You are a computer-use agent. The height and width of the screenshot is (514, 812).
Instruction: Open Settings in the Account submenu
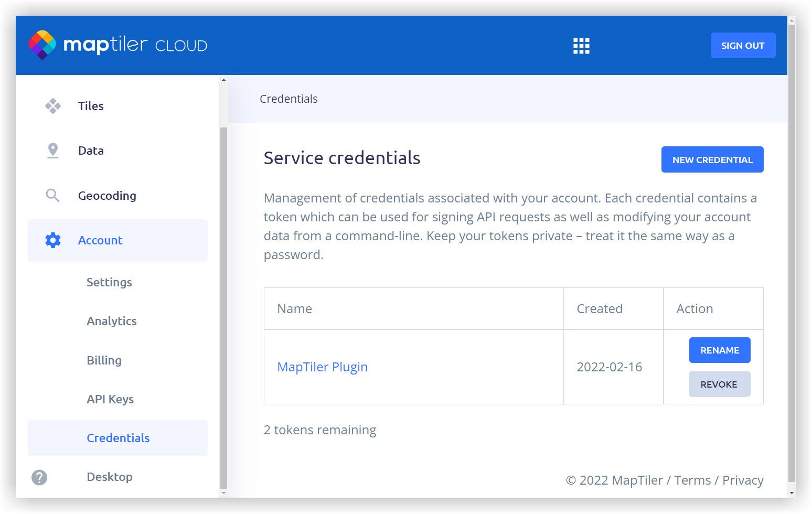[x=109, y=282]
